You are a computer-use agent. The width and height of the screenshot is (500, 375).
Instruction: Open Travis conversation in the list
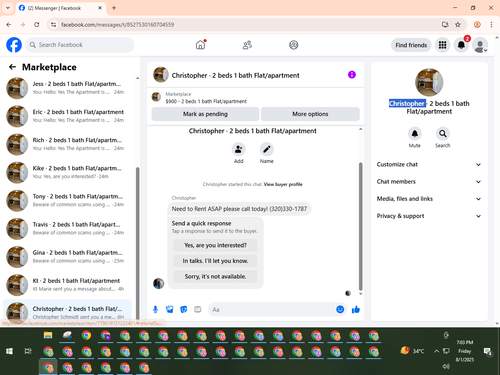(x=68, y=229)
